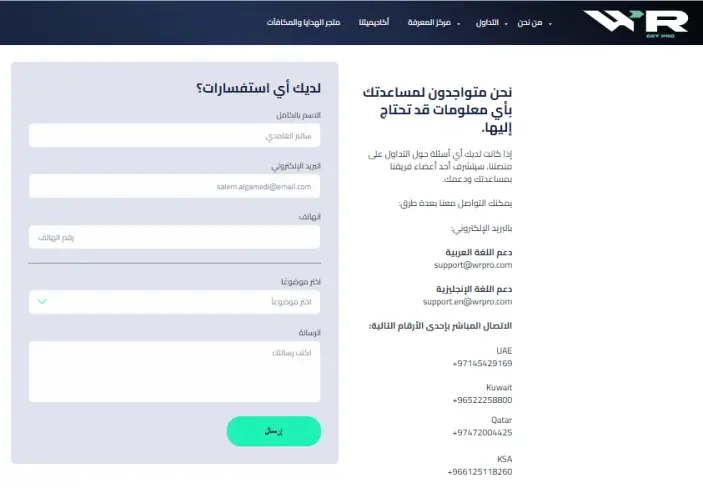Viewport: 703px width, 488px height.
Task: Focus the phone number input field
Action: (x=174, y=237)
